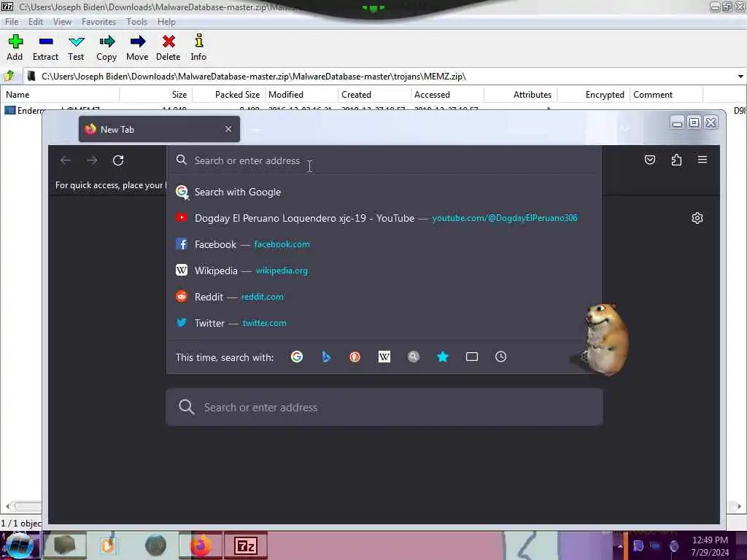
Task: Sort 7-Zip list by Accessed column
Action: point(447,95)
